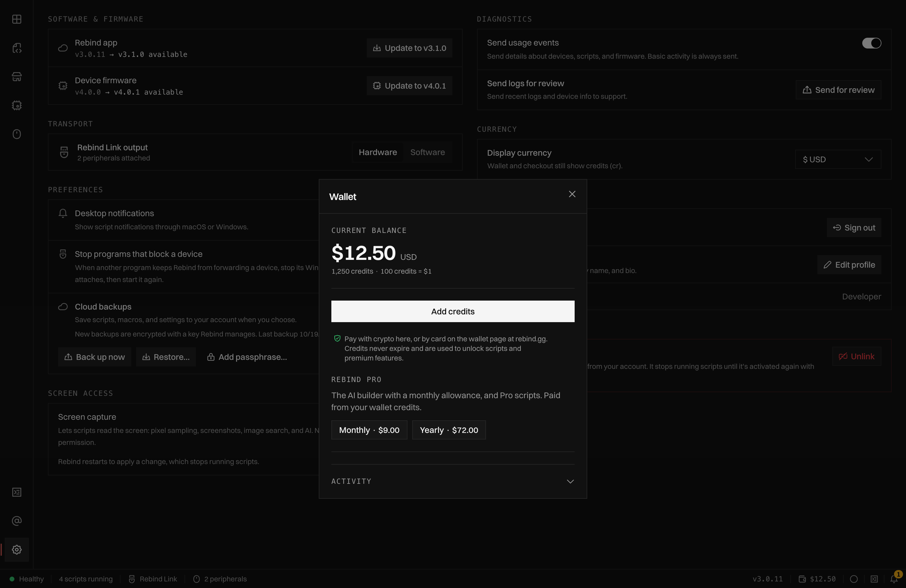Open the device chip icon in sidebar
Viewport: 906px width, 588px height.
click(x=17, y=105)
